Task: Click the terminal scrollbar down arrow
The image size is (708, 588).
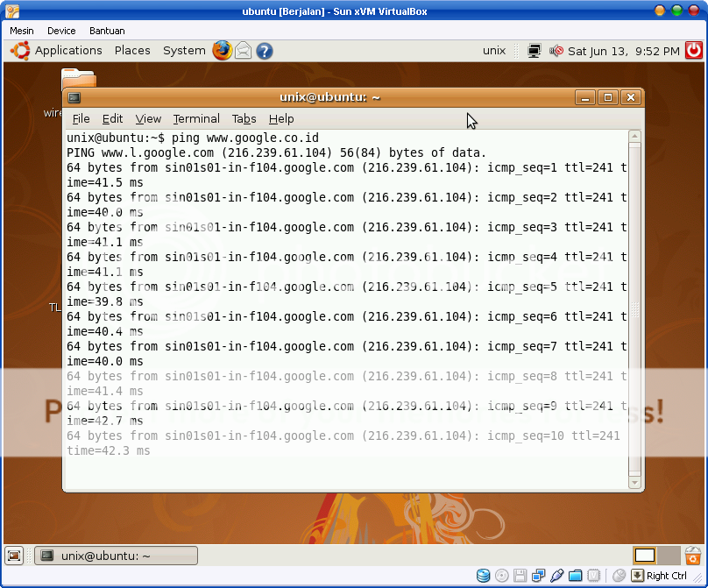Action: point(634,483)
